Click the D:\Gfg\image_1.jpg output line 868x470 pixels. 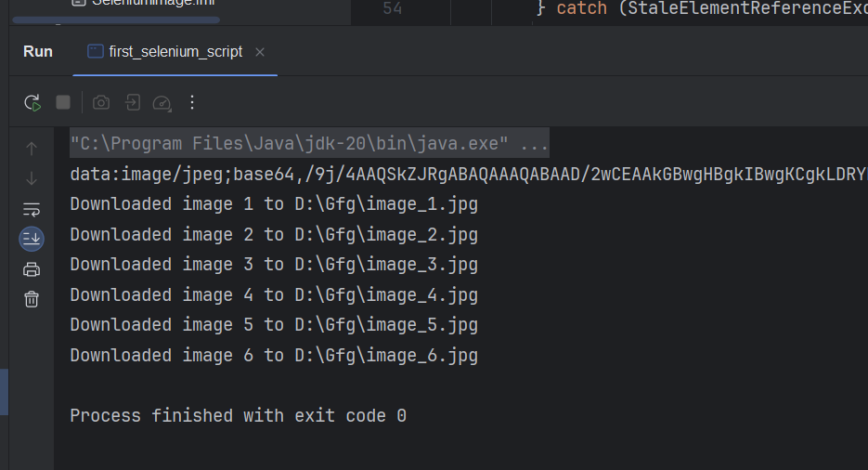pyautogui.click(x=386, y=204)
